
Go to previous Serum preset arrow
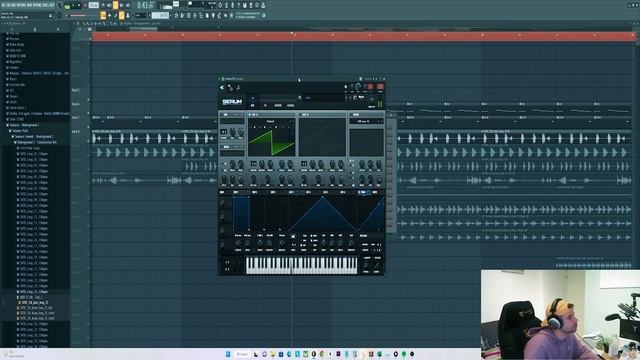tap(346, 98)
